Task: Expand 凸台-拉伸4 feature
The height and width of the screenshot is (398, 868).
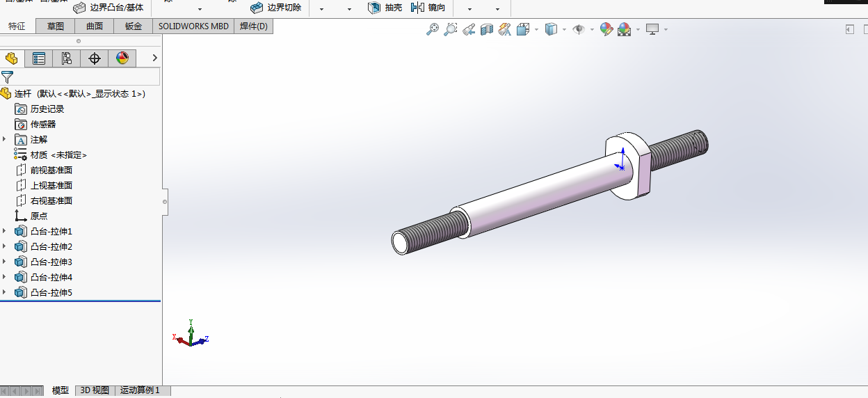Action: click(4, 277)
